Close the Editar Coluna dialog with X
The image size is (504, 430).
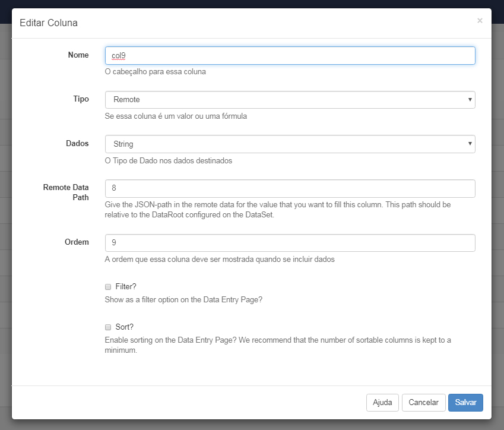[480, 21]
